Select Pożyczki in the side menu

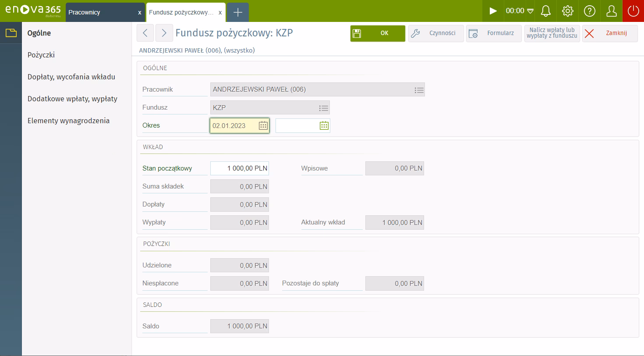pyautogui.click(x=41, y=55)
